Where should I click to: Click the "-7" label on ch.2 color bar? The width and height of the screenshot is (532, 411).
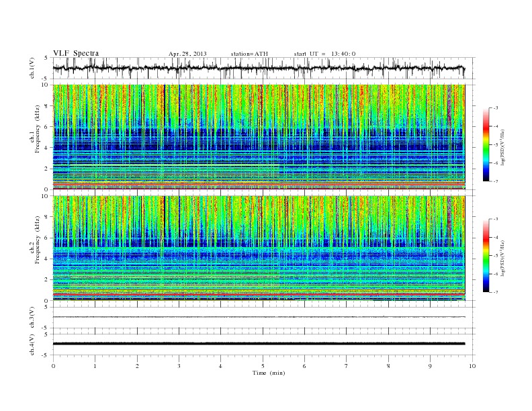coord(495,292)
